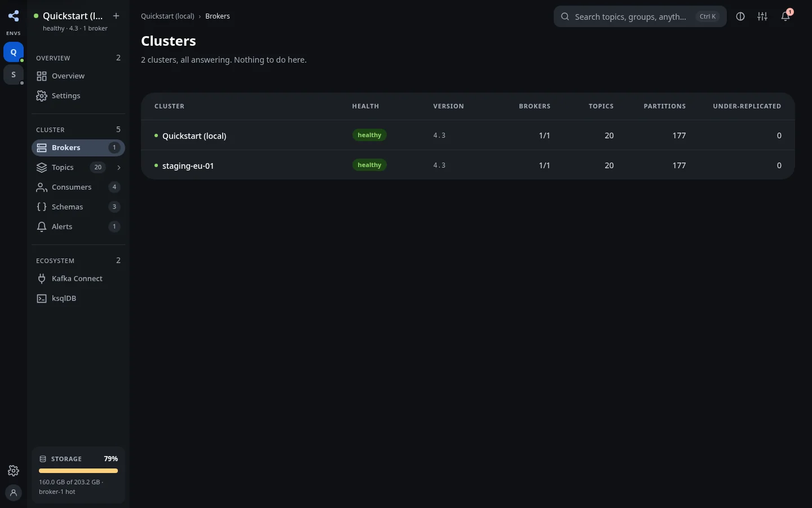Select Brokers in sidebar
This screenshot has height=508, width=812.
tap(78, 147)
